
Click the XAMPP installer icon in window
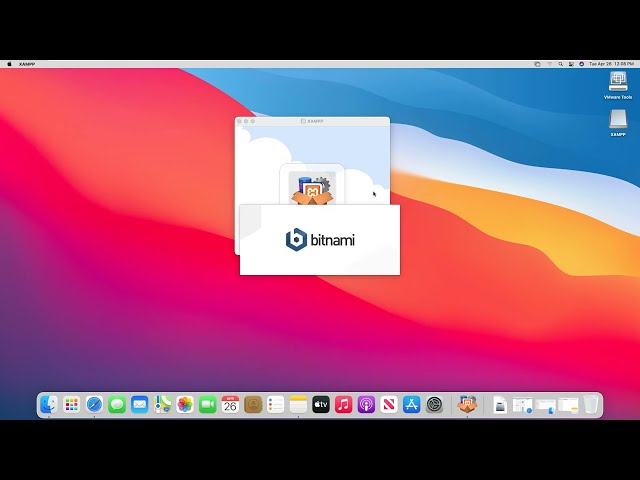coord(312,188)
